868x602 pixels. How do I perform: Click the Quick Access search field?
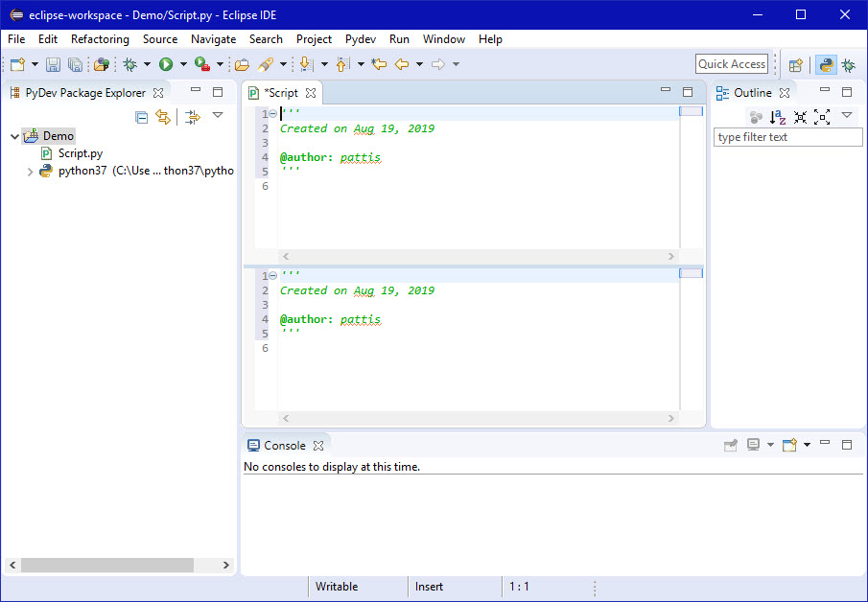tap(731, 64)
